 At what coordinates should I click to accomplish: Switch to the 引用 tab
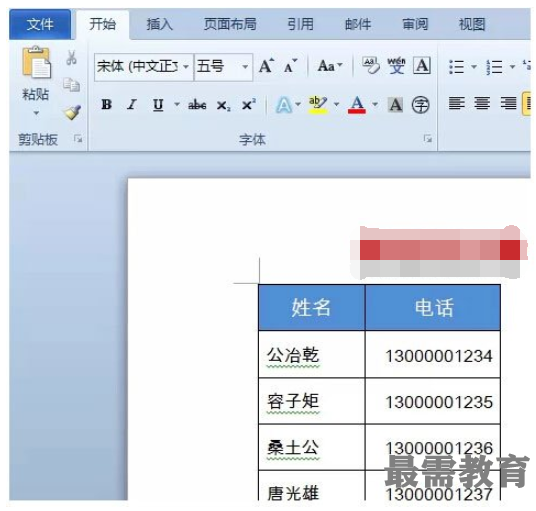[300, 24]
